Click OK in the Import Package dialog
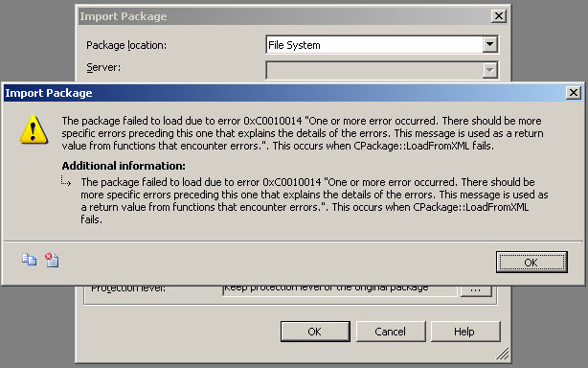The width and height of the screenshot is (588, 368). (x=315, y=332)
